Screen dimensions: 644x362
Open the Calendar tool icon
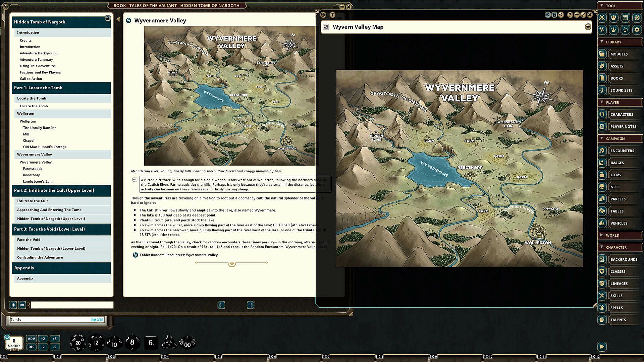[x=625, y=18]
